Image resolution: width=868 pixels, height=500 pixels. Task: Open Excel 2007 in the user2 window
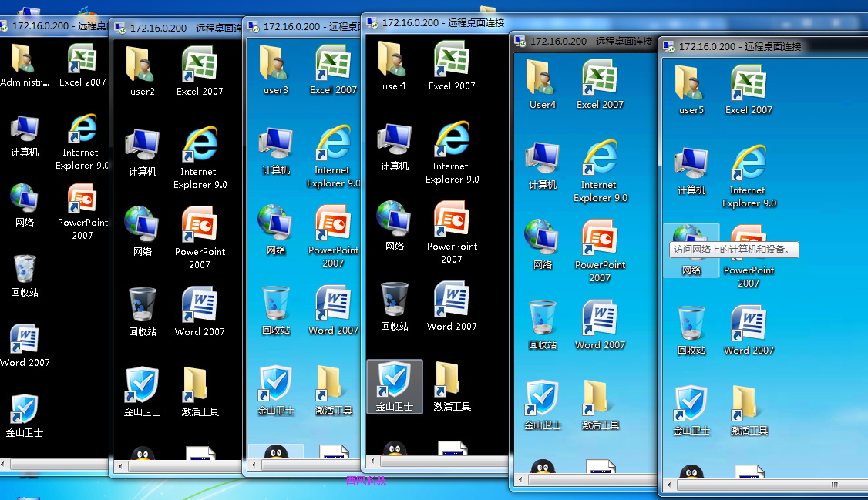click(200, 72)
